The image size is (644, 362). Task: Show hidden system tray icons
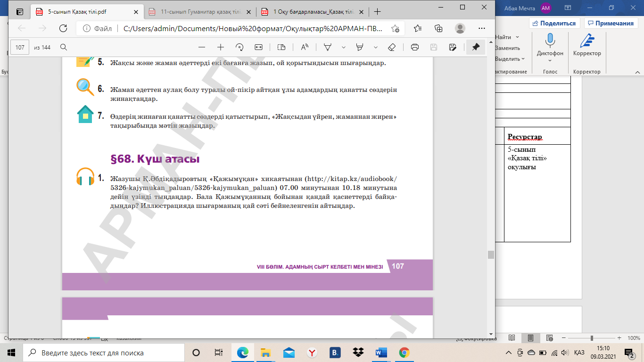pyautogui.click(x=508, y=353)
